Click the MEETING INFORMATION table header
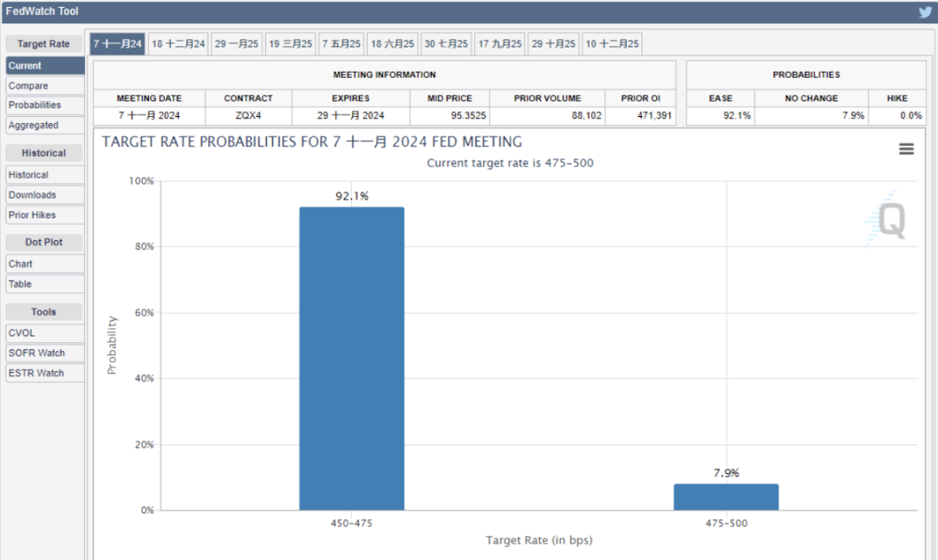 pyautogui.click(x=385, y=75)
